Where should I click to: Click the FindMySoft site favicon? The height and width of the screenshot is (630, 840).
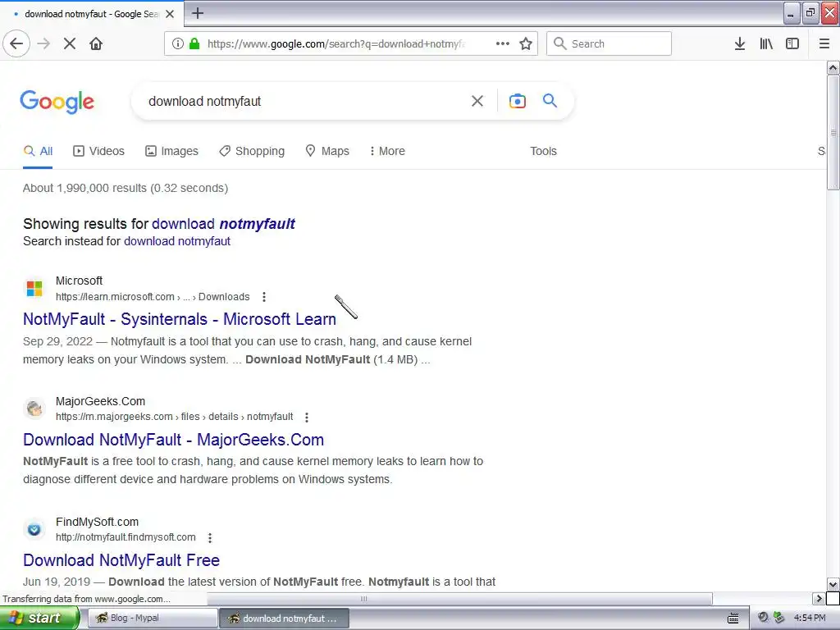[x=34, y=529]
